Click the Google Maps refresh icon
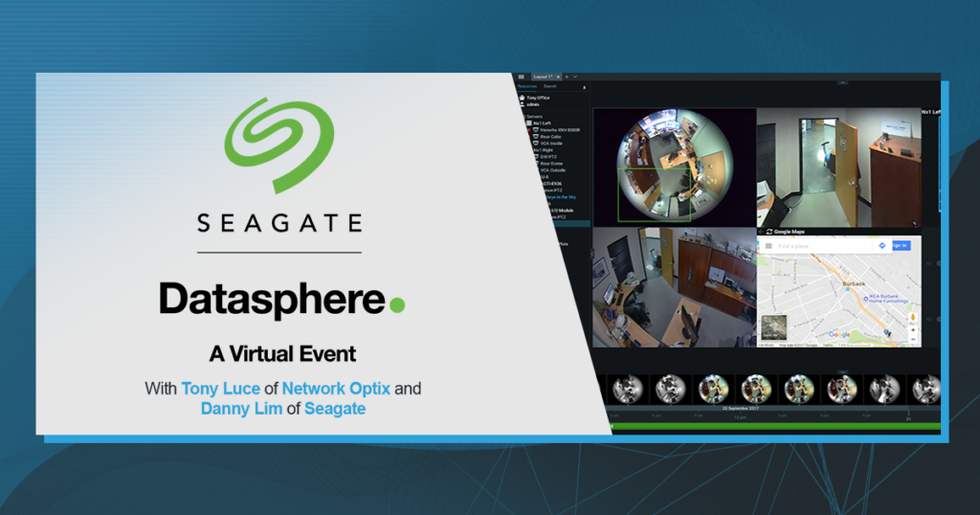The height and width of the screenshot is (515, 980). [x=769, y=232]
